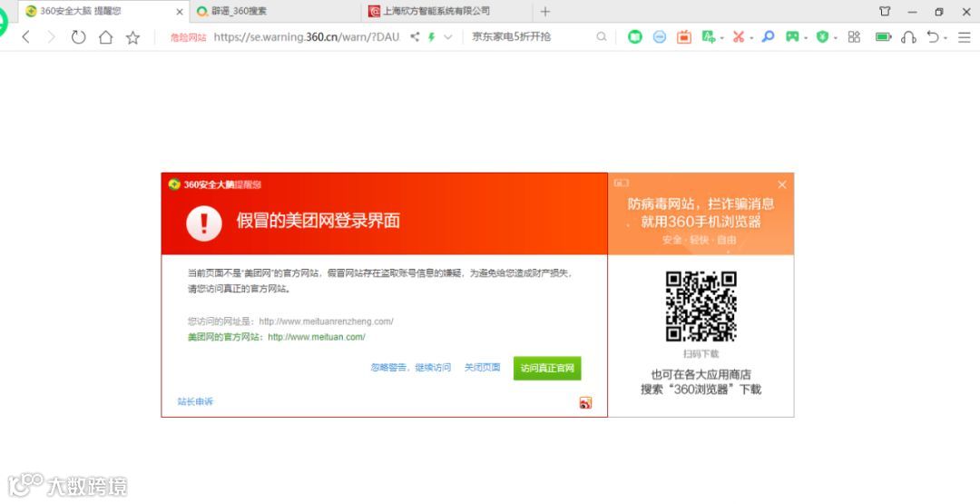
Task: Click the Weibo share icon in warning box
Action: [585, 402]
